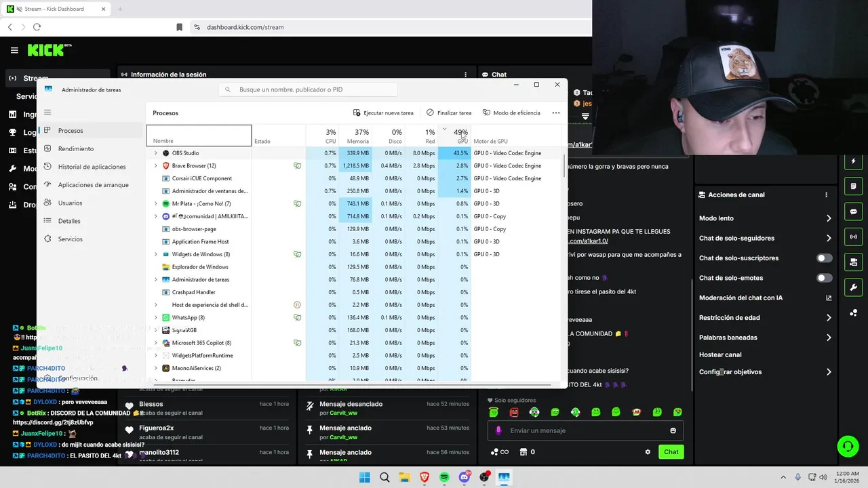The width and height of the screenshot is (868, 488).
Task: Click the chat bubble side panel icon
Action: pos(853,211)
